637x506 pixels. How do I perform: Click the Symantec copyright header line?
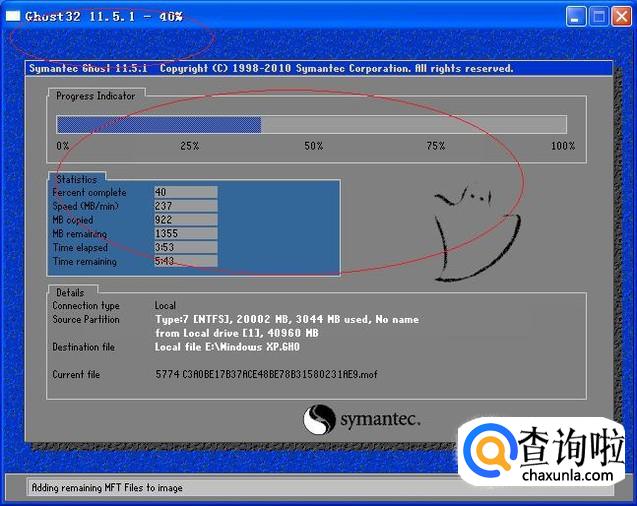click(x=271, y=68)
